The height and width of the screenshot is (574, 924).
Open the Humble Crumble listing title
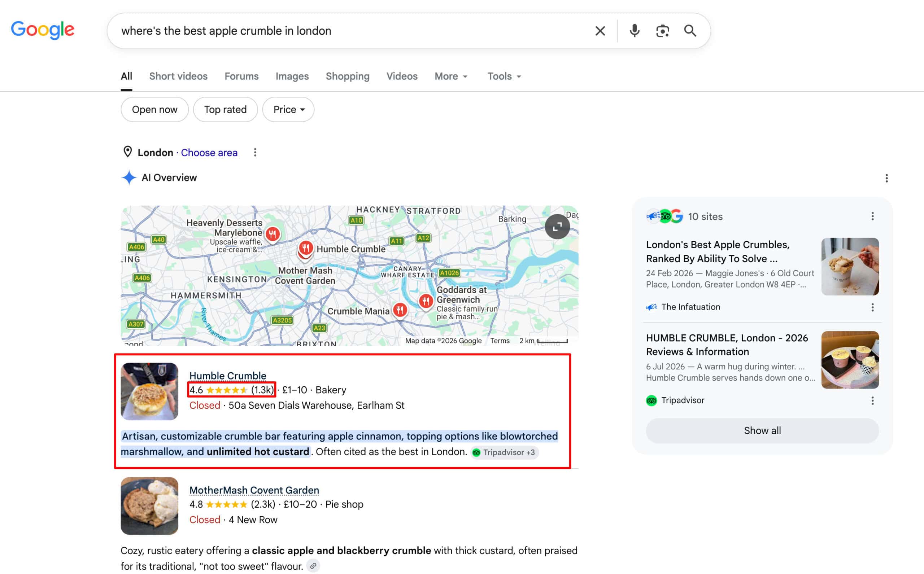tap(228, 376)
